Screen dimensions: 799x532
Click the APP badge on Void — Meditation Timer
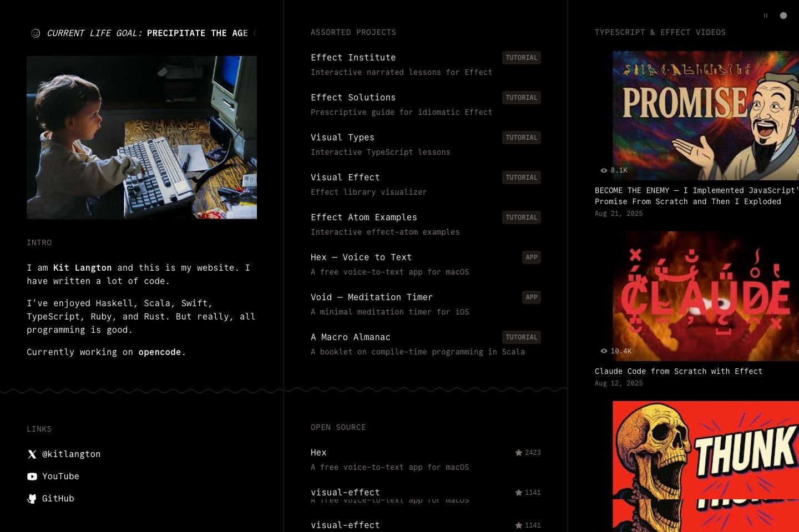tap(532, 297)
